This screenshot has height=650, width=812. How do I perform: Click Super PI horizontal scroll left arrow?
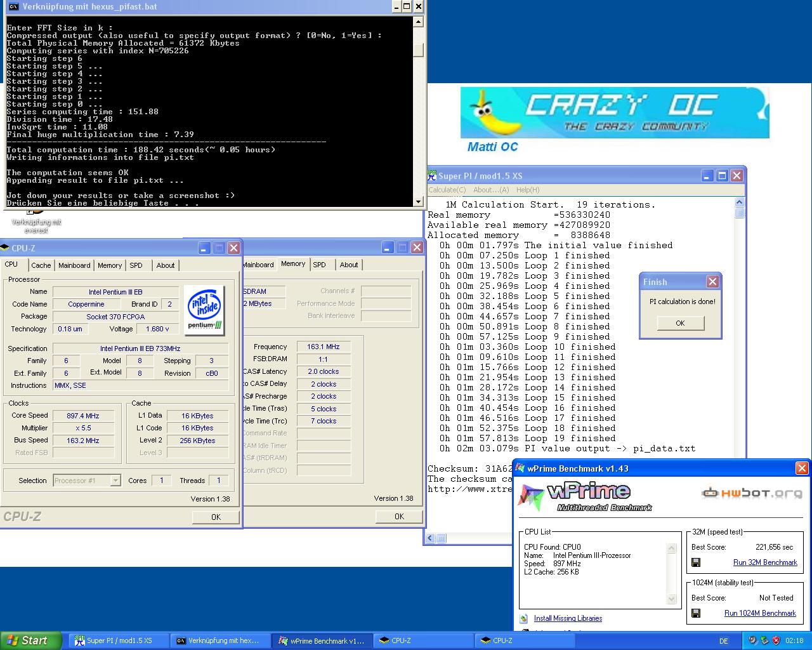point(430,538)
